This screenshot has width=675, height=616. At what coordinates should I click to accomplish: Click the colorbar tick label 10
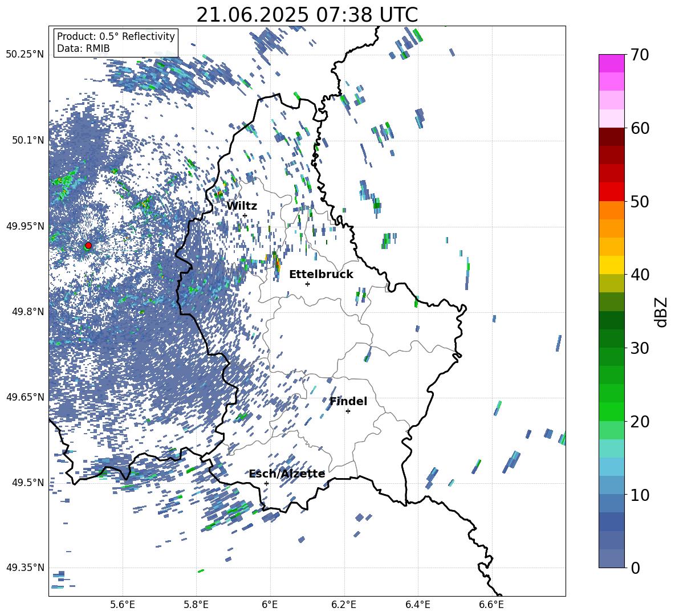click(x=639, y=495)
